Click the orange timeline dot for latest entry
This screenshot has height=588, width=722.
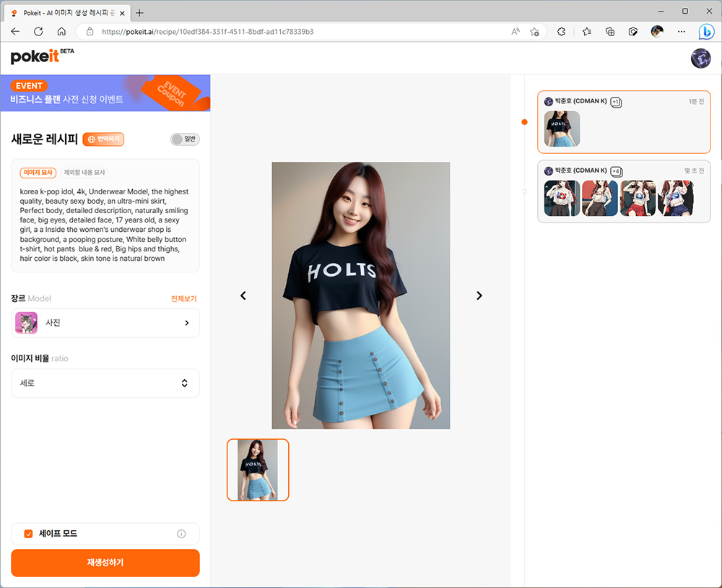524,122
